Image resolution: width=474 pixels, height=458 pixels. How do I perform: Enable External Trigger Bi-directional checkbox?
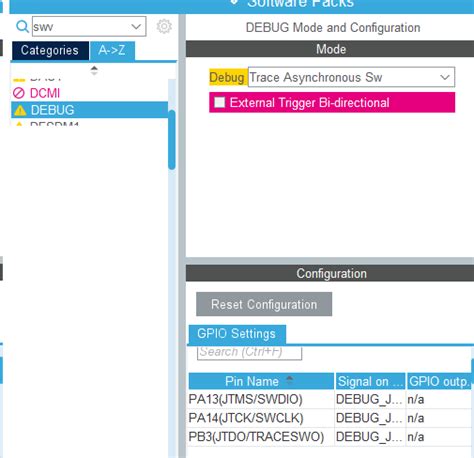(220, 102)
